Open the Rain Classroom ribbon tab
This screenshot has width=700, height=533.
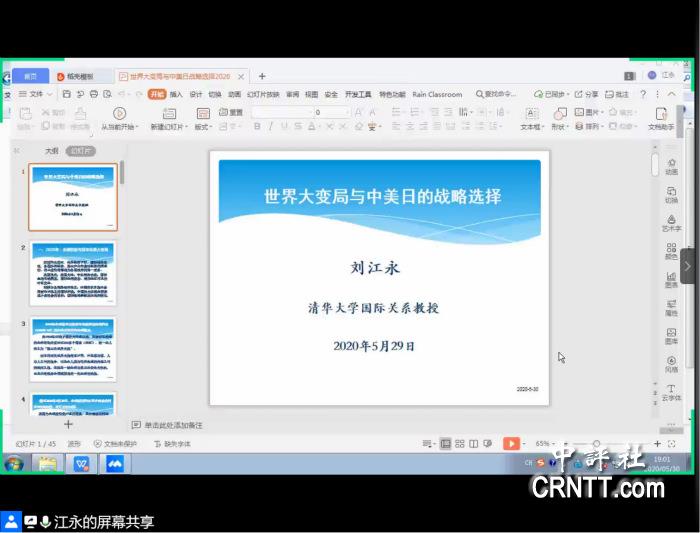[x=437, y=94]
